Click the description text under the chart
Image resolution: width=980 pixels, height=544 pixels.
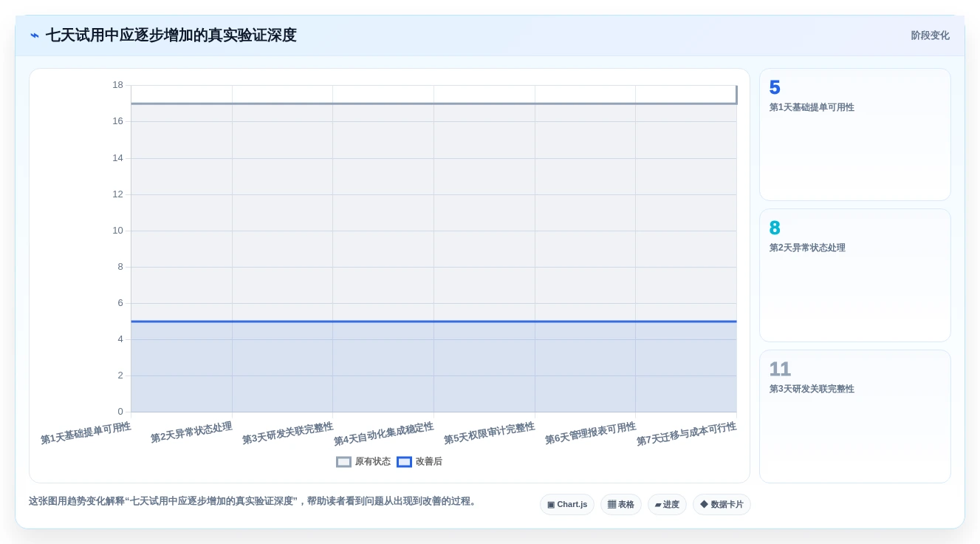tap(254, 501)
